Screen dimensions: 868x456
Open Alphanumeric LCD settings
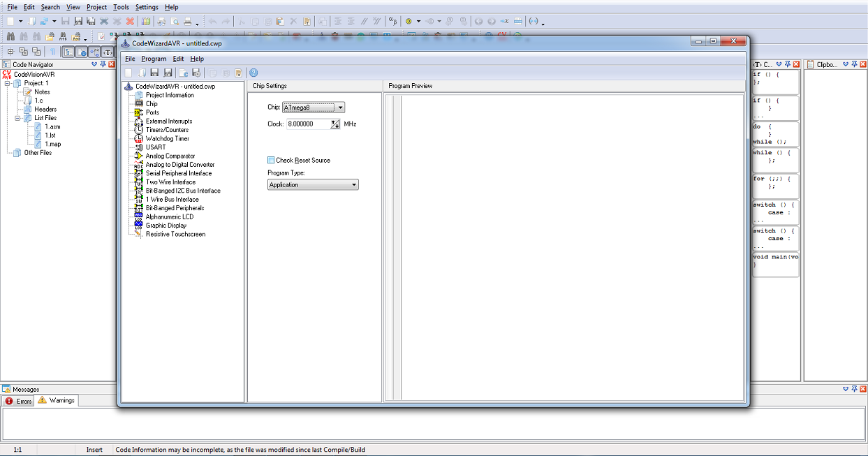click(x=169, y=216)
